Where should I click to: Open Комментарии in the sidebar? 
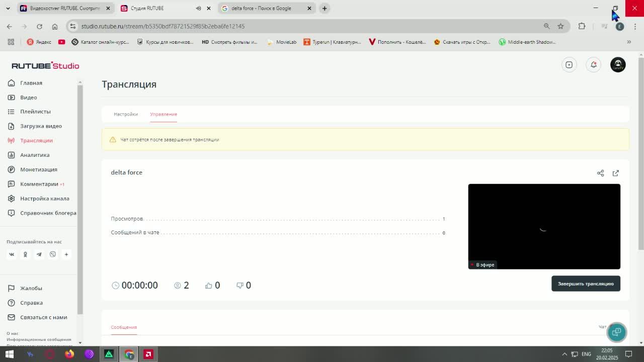[x=39, y=184]
